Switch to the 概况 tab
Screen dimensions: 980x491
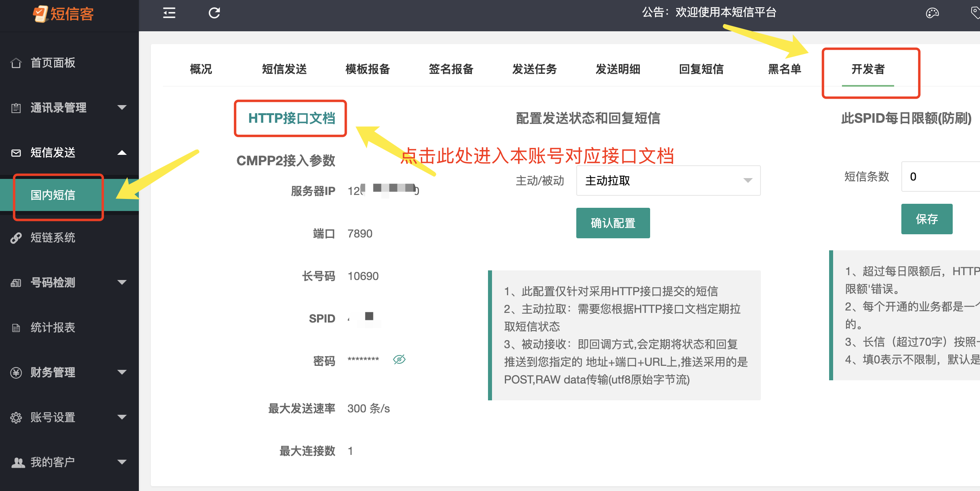[x=201, y=69]
